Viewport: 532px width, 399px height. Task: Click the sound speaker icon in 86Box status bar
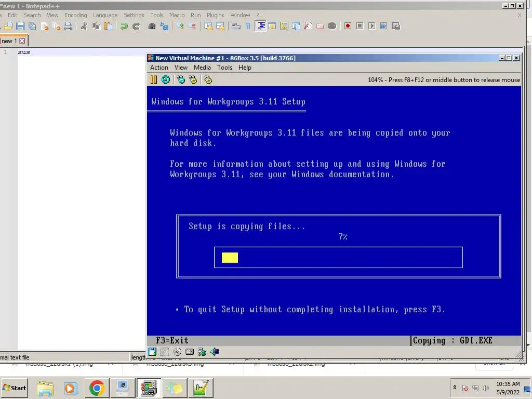click(215, 352)
